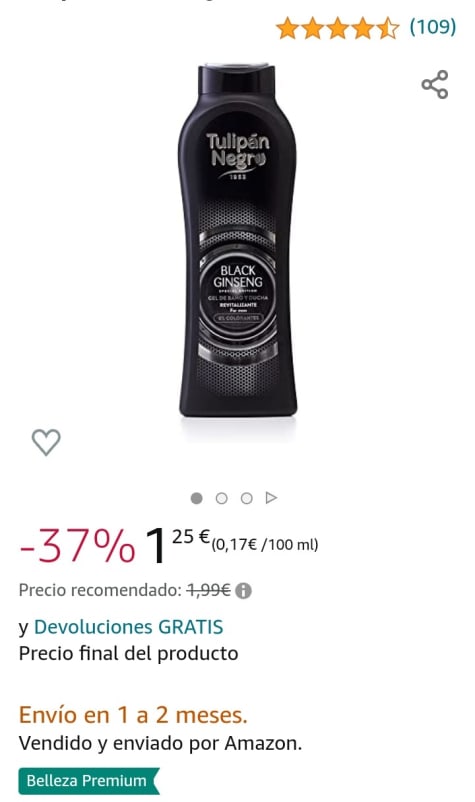This screenshot has height=802, width=475.
Task: Tap the -37% discount label
Action: 78,545
